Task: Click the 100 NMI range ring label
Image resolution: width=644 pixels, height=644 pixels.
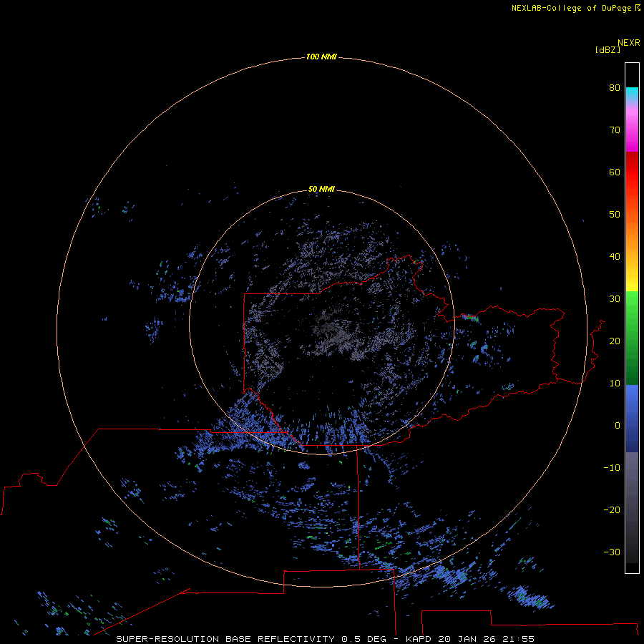Action: point(321,57)
